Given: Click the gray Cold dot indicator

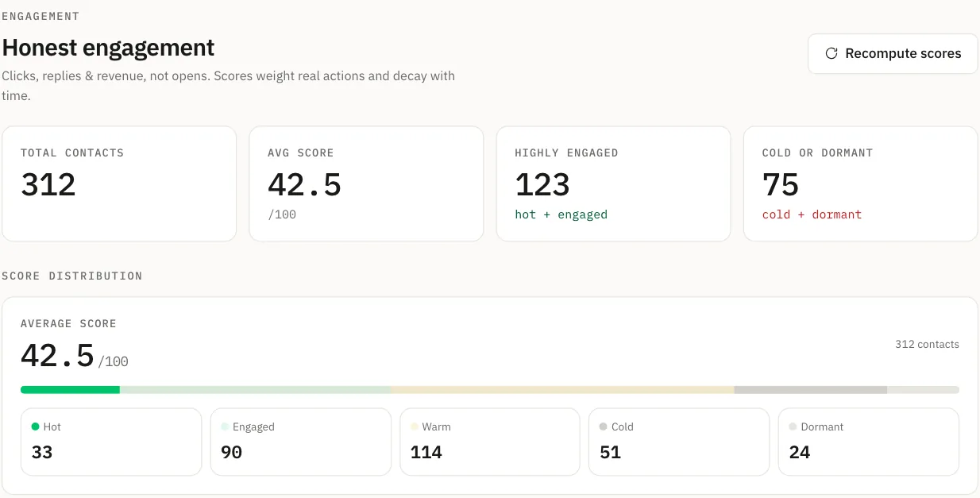Looking at the screenshot, I should click(x=604, y=427).
